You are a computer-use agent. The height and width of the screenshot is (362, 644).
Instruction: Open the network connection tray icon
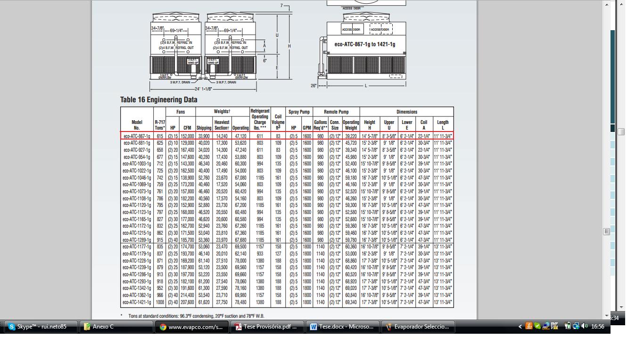coord(576,326)
